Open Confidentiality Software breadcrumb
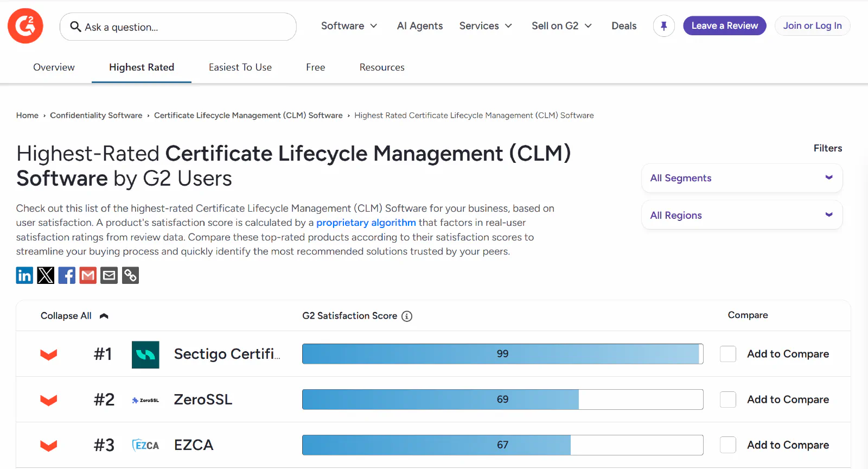The height and width of the screenshot is (469, 868). [x=96, y=115]
